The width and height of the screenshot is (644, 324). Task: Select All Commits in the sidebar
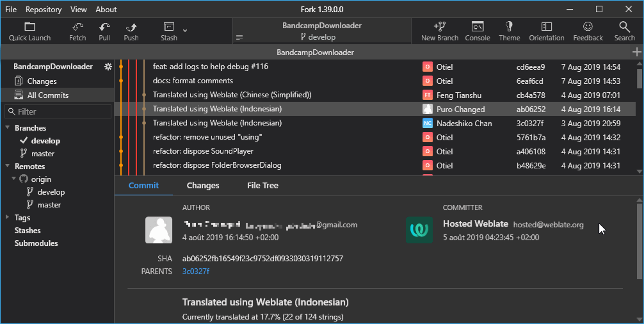57,95
